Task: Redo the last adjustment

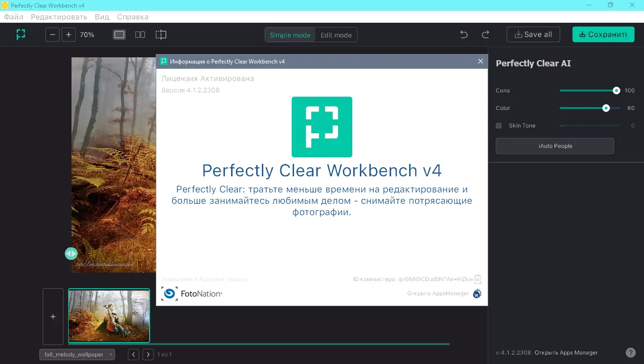Action: pyautogui.click(x=485, y=35)
